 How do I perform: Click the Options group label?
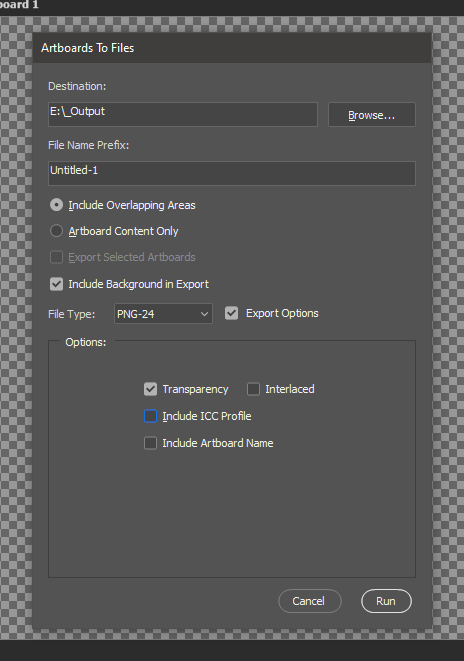pos(86,342)
